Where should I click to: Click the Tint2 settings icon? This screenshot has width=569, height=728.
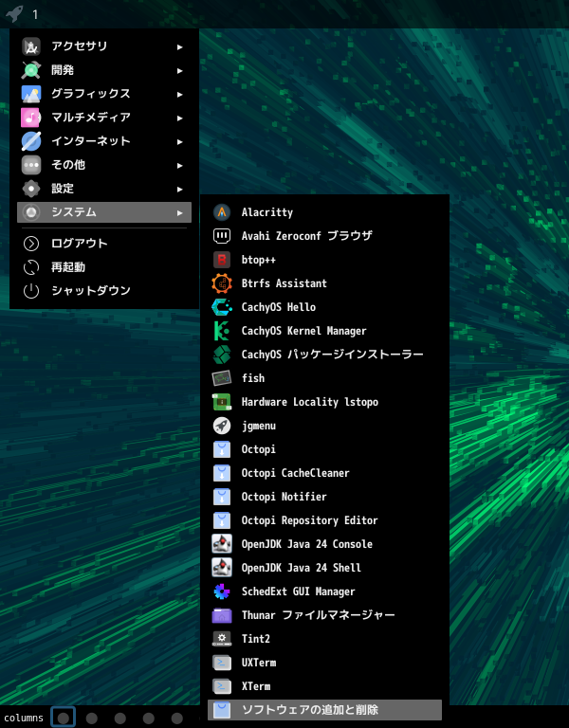(x=222, y=639)
